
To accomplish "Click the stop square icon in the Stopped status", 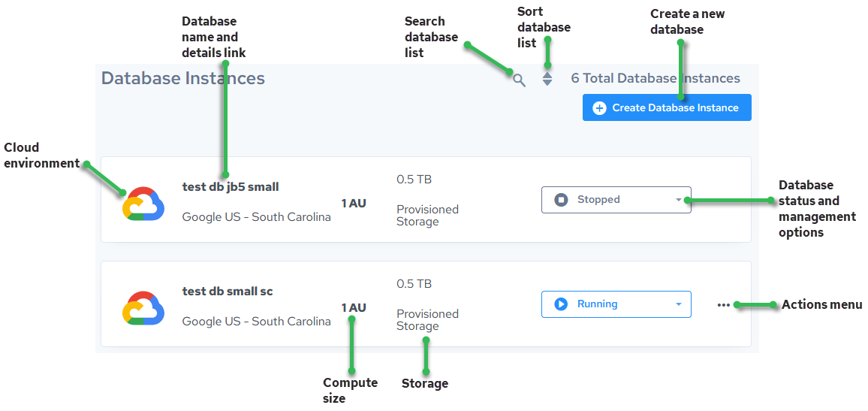I will pyautogui.click(x=561, y=200).
